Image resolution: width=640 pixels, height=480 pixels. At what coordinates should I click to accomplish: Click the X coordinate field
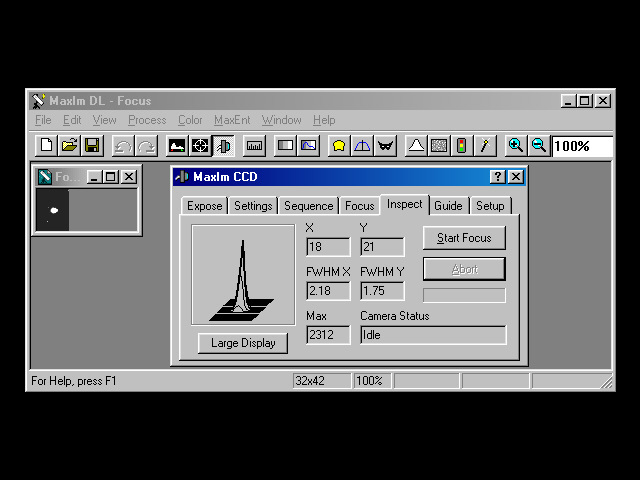[328, 247]
